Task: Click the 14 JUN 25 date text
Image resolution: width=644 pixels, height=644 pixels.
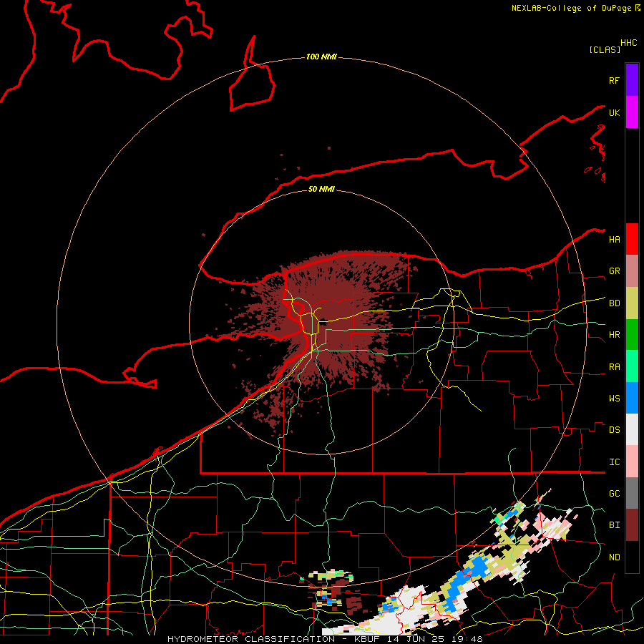Action: pos(416,639)
